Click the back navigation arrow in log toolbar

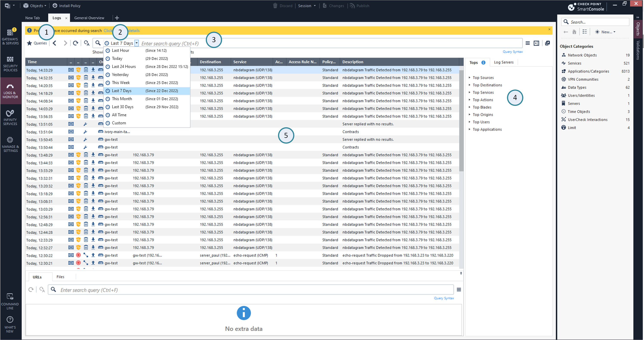(x=55, y=43)
